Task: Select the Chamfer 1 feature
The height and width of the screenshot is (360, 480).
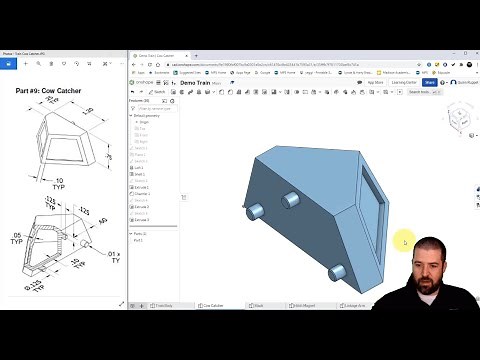Action: pyautogui.click(x=140, y=194)
